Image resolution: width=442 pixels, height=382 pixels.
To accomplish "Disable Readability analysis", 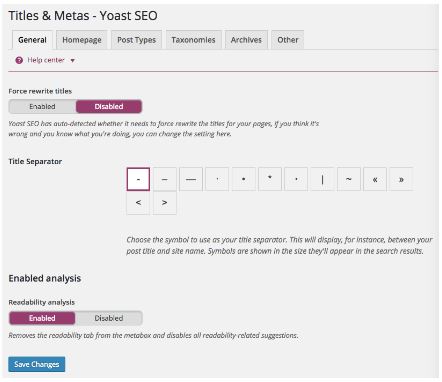I will (x=109, y=318).
